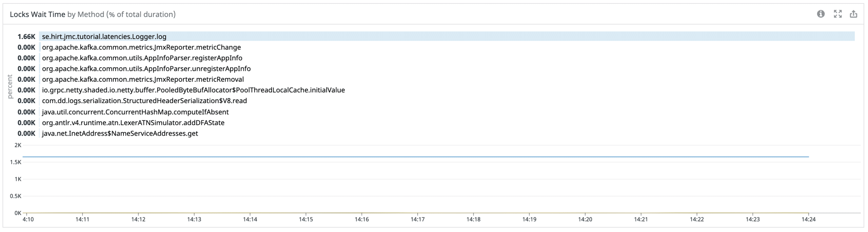The height and width of the screenshot is (232, 868).
Task: Select the 14:24 tick on the time axis
Action: [x=808, y=219]
